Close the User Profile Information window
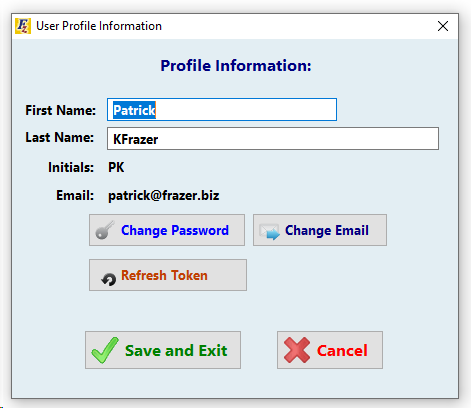Screen dimensions: 471x408 tap(443, 26)
